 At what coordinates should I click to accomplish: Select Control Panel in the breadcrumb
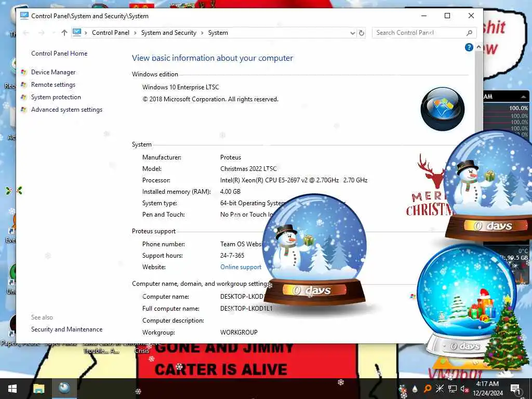click(x=111, y=33)
